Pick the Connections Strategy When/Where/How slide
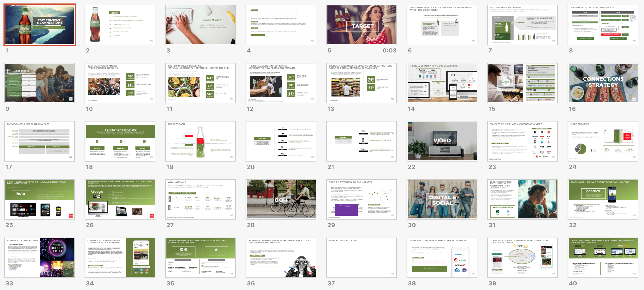This screenshot has width=644, height=290. [120, 141]
